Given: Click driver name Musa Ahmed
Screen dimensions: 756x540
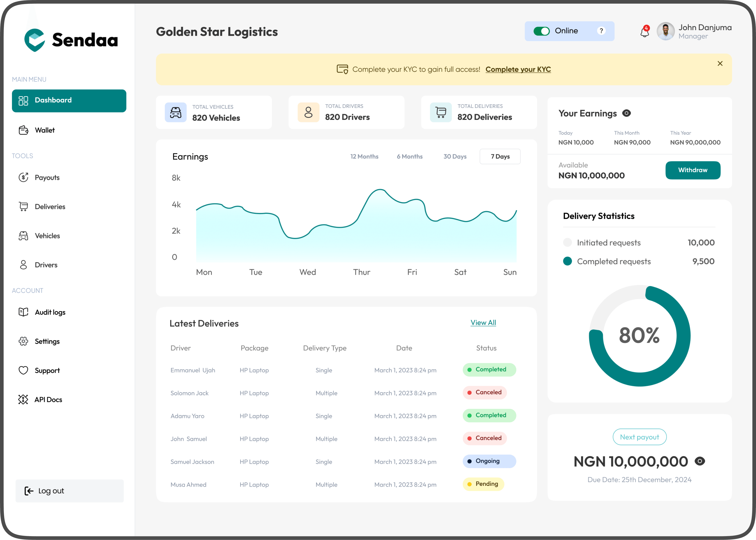Looking at the screenshot, I should 188,484.
